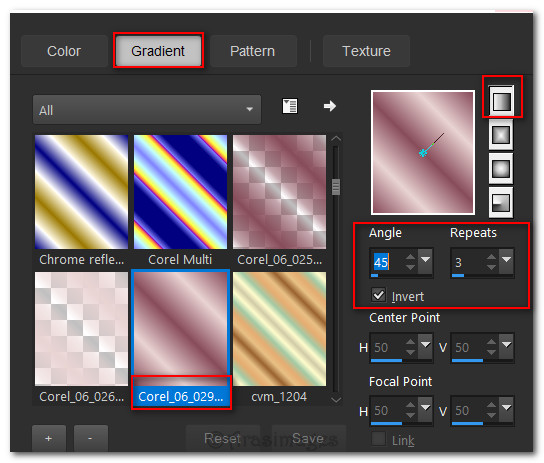Screen dimensions: 544x463
Task: Select the cvm_1204 gradient thumbnail
Action: pyautogui.click(x=279, y=329)
